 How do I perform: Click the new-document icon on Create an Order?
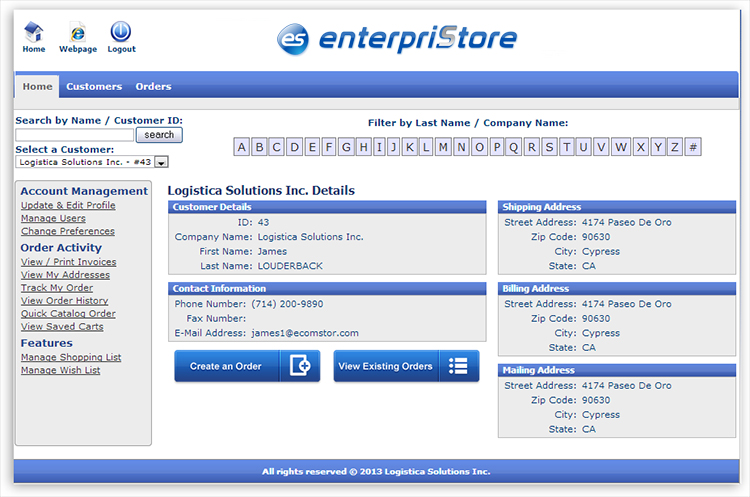(300, 366)
